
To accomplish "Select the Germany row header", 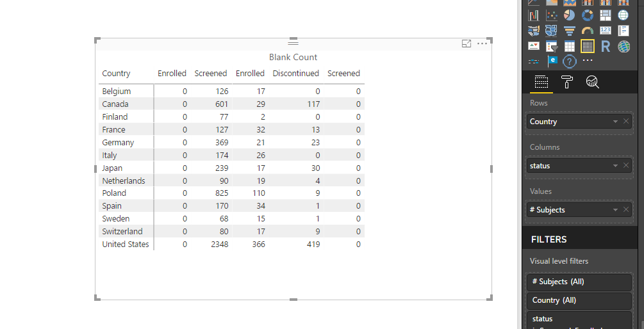I will point(119,143).
